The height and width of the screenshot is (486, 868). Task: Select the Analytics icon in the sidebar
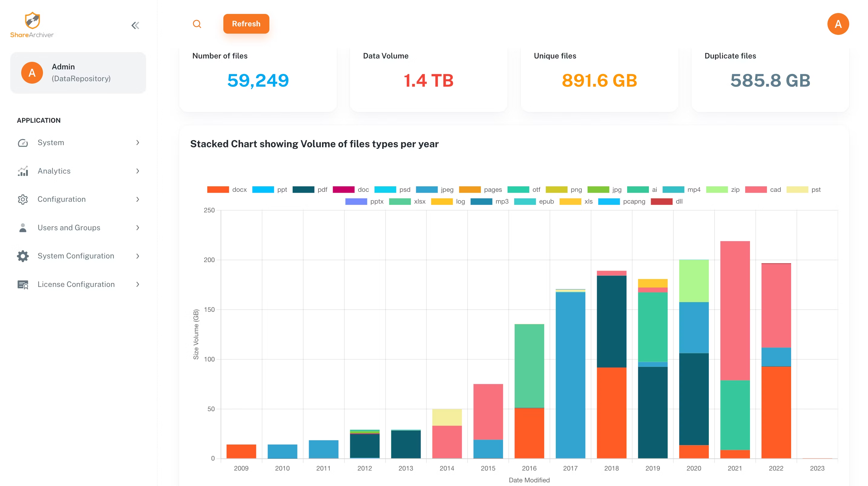point(23,171)
